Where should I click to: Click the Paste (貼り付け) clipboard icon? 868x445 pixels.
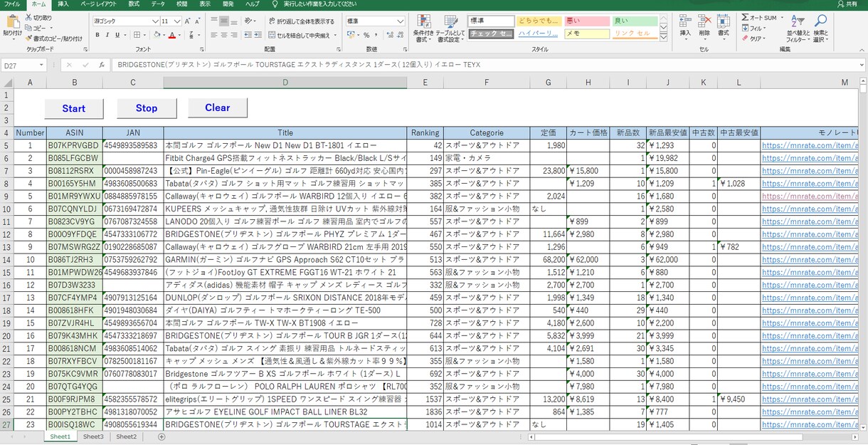pyautogui.click(x=12, y=22)
